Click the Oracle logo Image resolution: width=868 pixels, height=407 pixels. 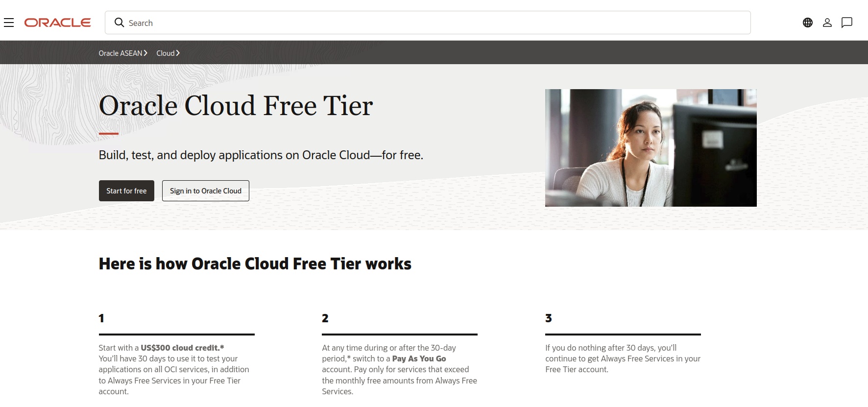(57, 23)
